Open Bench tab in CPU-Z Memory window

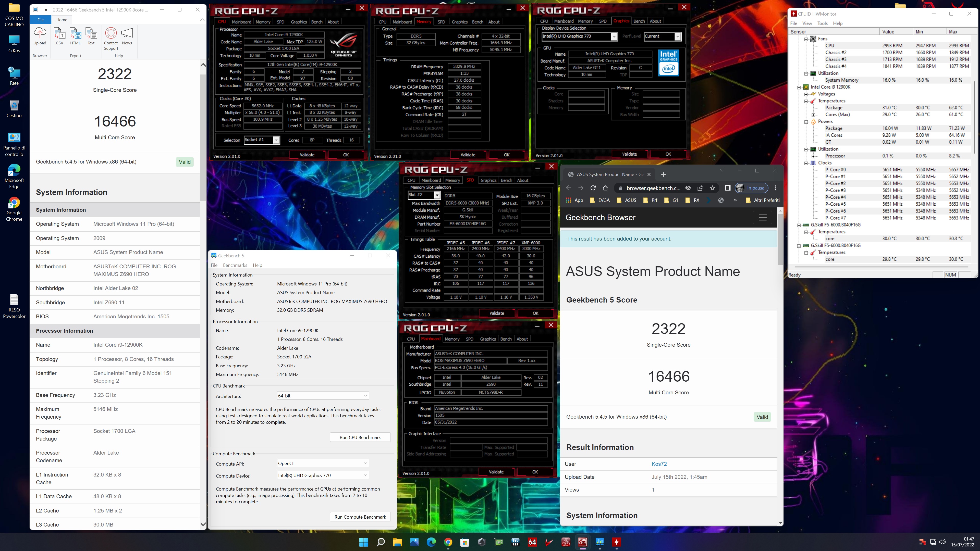pyautogui.click(x=477, y=22)
